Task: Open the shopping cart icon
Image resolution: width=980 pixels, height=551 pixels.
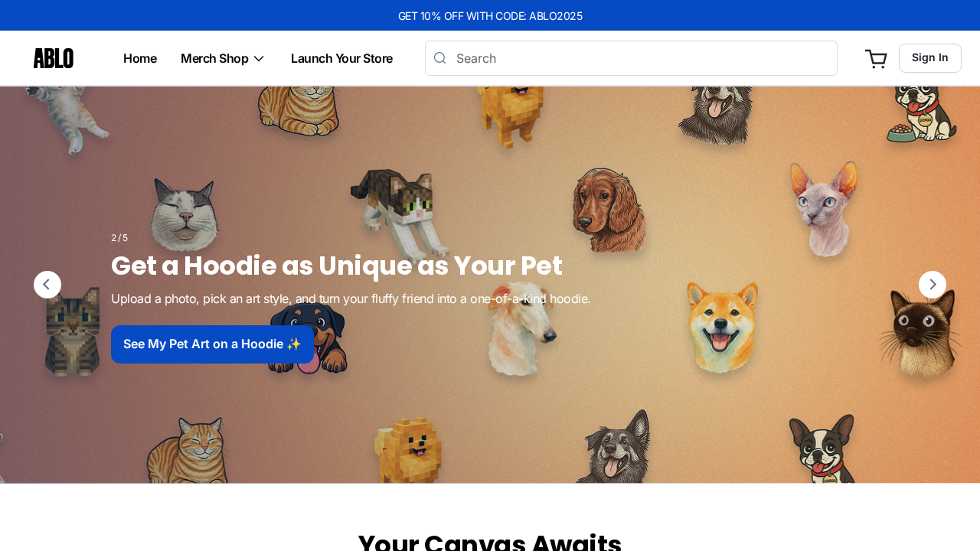Action: 876,58
